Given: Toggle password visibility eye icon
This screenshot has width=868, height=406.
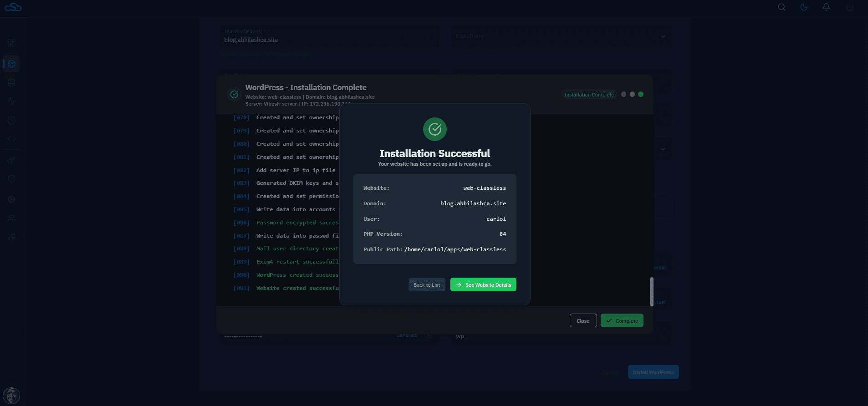Looking at the screenshot, I should (x=429, y=335).
